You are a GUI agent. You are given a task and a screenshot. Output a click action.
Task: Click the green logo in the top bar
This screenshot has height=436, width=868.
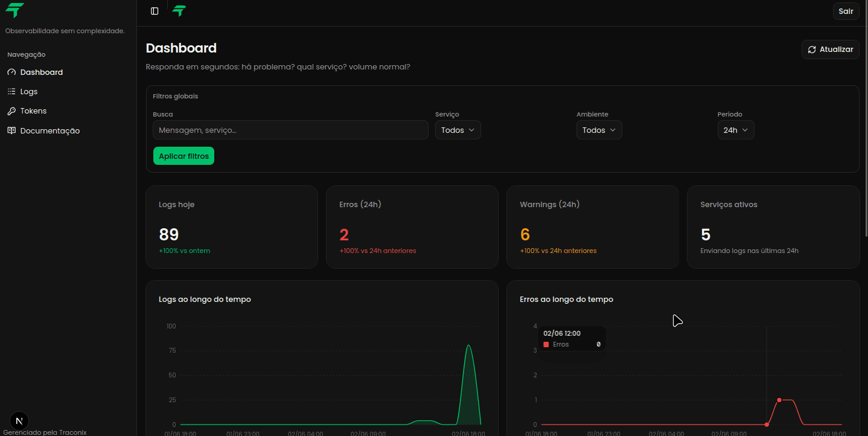pos(179,11)
